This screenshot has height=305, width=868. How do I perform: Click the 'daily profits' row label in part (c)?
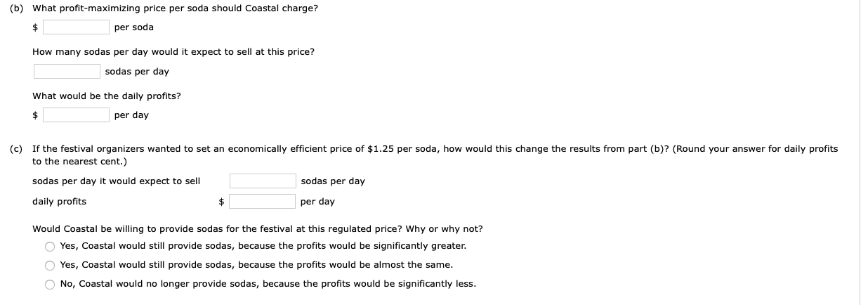(60, 202)
